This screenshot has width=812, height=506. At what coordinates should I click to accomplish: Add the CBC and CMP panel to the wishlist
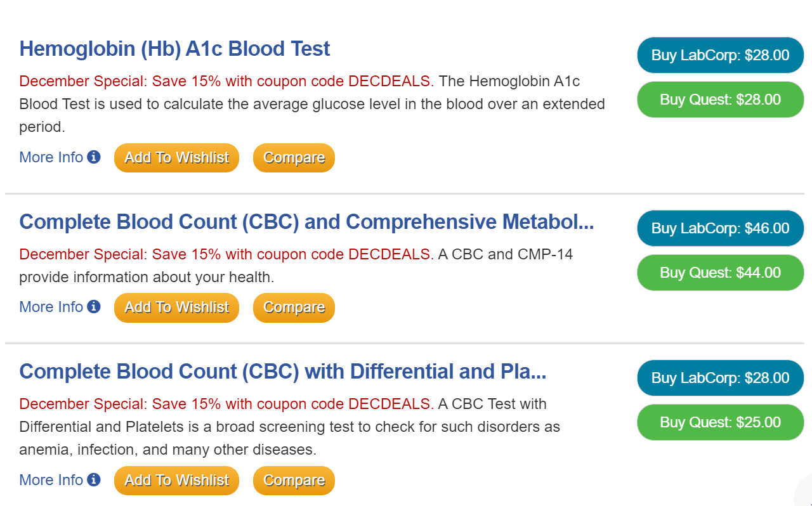(x=176, y=308)
